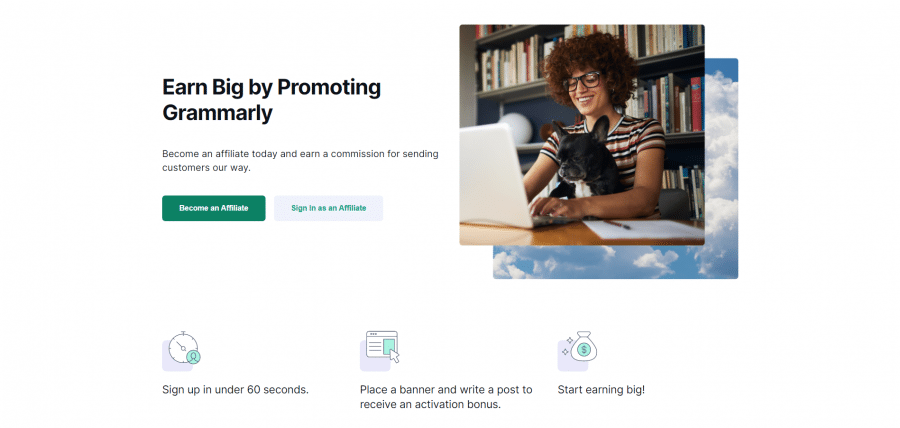900x428 pixels.
Task: Click the dollar coin on the money bag
Action: 584,349
